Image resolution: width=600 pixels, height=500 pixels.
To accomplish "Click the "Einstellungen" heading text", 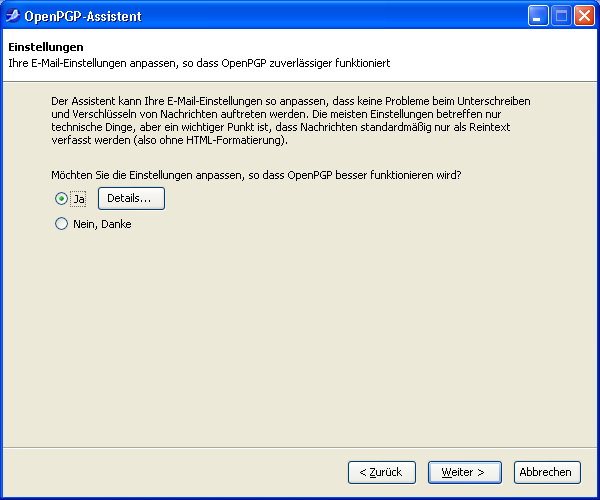I will (x=46, y=47).
